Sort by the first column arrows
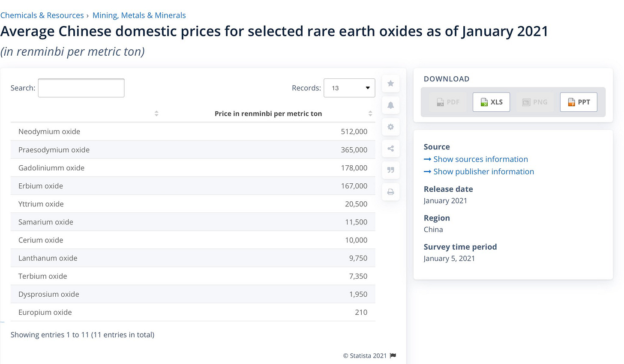624x364 pixels. (x=156, y=113)
